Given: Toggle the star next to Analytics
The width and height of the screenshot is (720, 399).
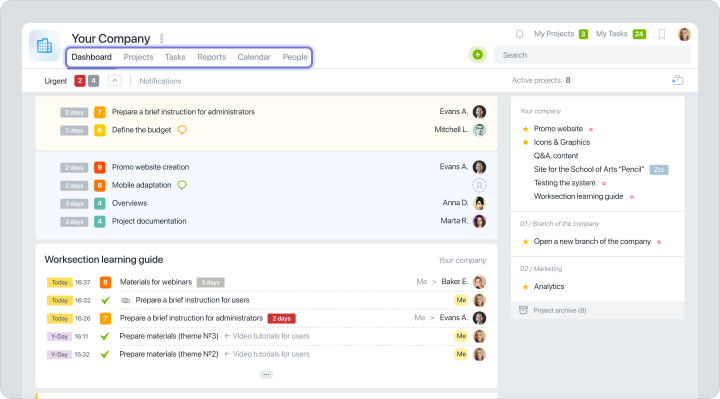Looking at the screenshot, I should pyautogui.click(x=525, y=287).
